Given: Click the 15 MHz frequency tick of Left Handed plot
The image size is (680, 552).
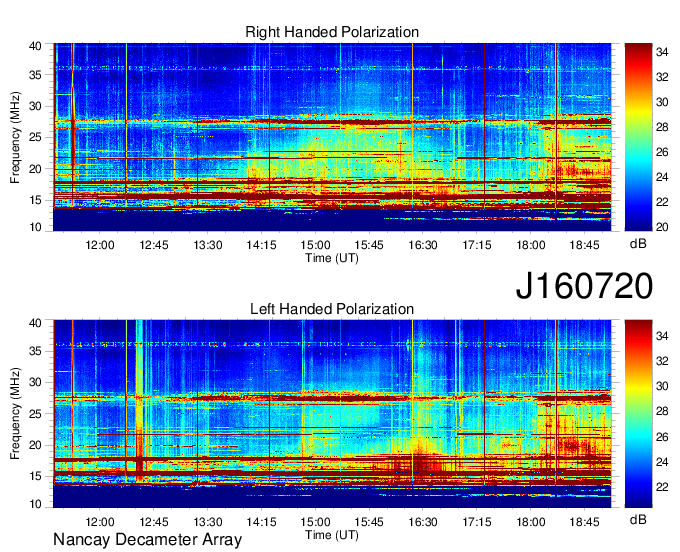Looking at the screenshot, I should 36,476.
